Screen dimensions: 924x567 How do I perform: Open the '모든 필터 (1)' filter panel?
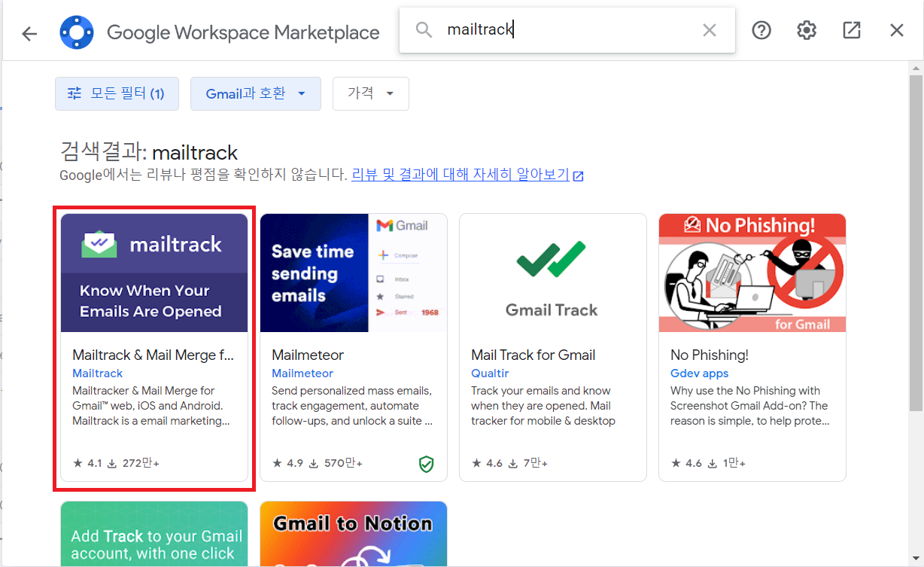(117, 93)
